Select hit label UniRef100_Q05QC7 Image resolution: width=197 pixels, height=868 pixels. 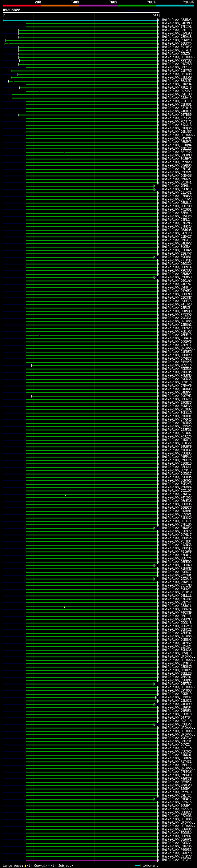[177, 474]
